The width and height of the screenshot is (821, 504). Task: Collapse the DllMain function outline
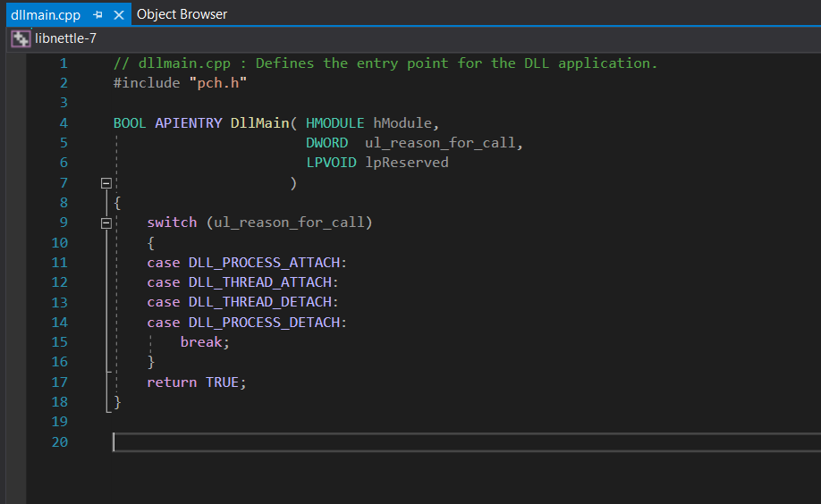click(x=106, y=182)
